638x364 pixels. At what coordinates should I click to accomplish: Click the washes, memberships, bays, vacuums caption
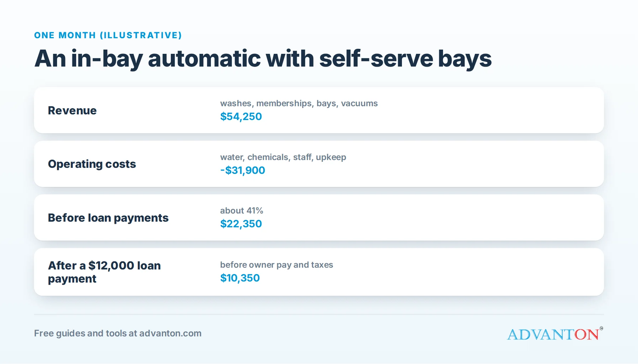tap(299, 103)
